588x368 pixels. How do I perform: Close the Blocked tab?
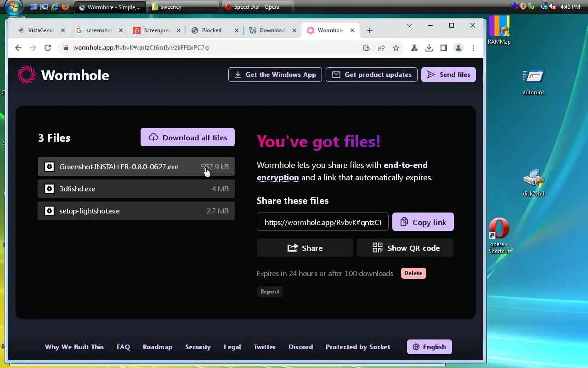(x=237, y=30)
